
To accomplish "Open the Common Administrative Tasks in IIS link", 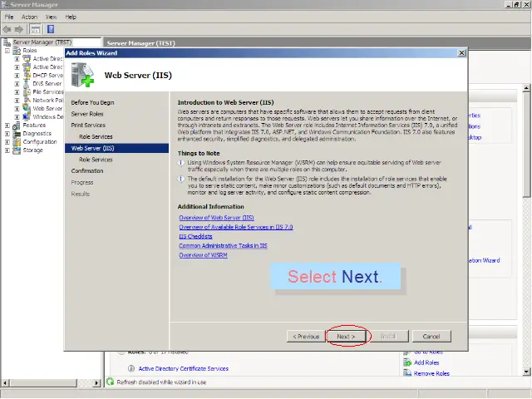I will [223, 246].
